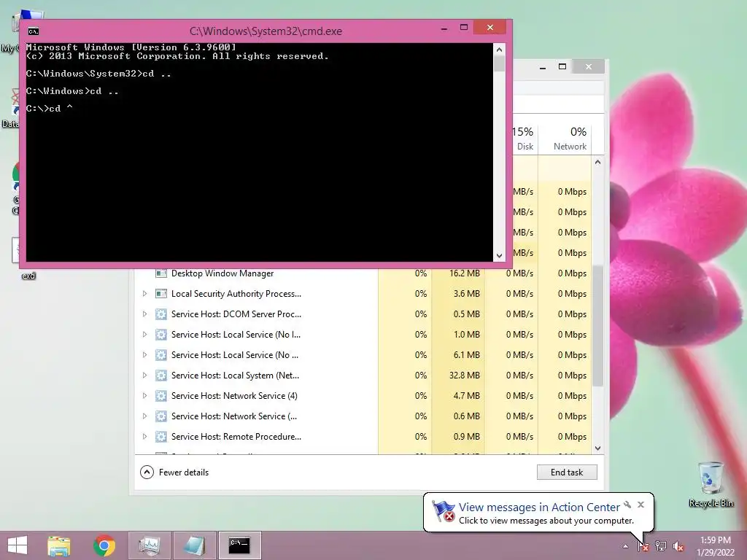Click the Local System (Net... gear icon

pos(161,376)
